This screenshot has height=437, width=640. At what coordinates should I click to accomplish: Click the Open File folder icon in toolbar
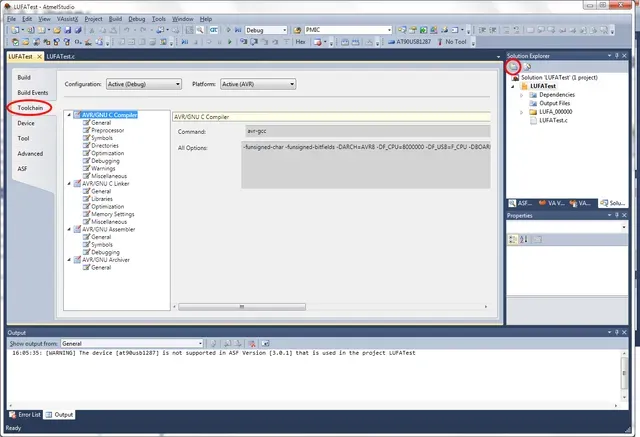57,30
